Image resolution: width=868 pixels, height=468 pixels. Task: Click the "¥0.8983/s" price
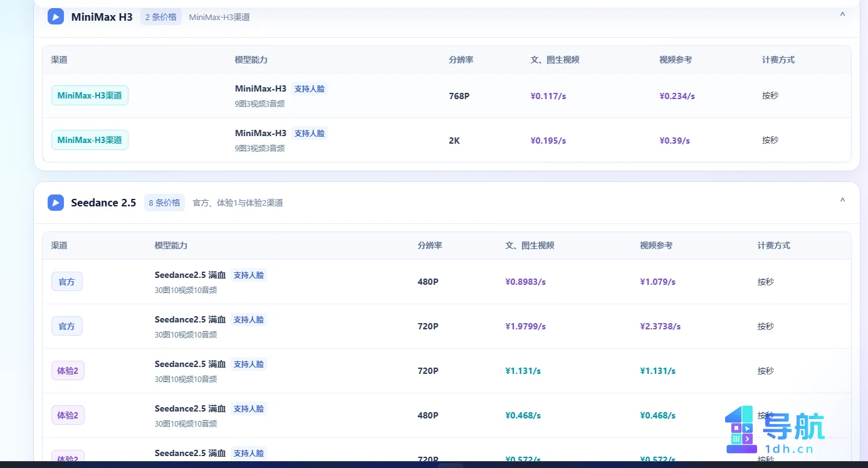pyautogui.click(x=526, y=282)
